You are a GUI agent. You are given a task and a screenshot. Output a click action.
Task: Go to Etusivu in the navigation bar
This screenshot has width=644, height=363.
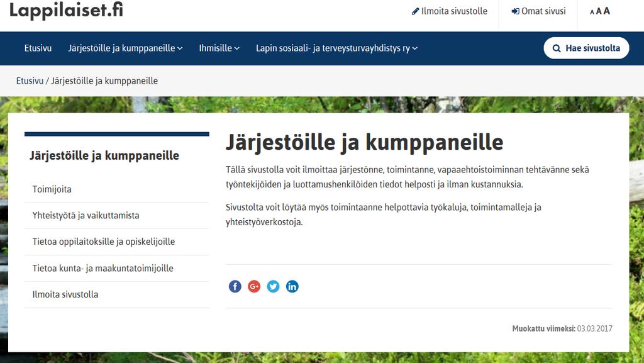tap(38, 48)
